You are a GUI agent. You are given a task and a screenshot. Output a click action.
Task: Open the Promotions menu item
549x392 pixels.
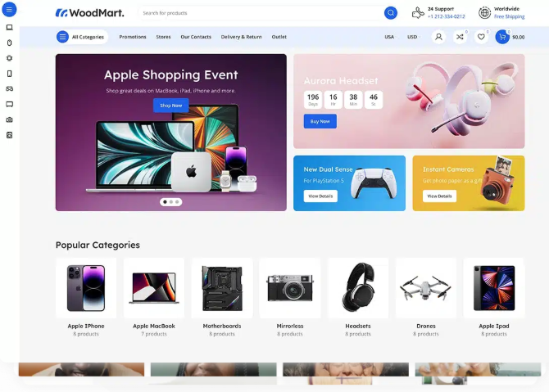[133, 37]
